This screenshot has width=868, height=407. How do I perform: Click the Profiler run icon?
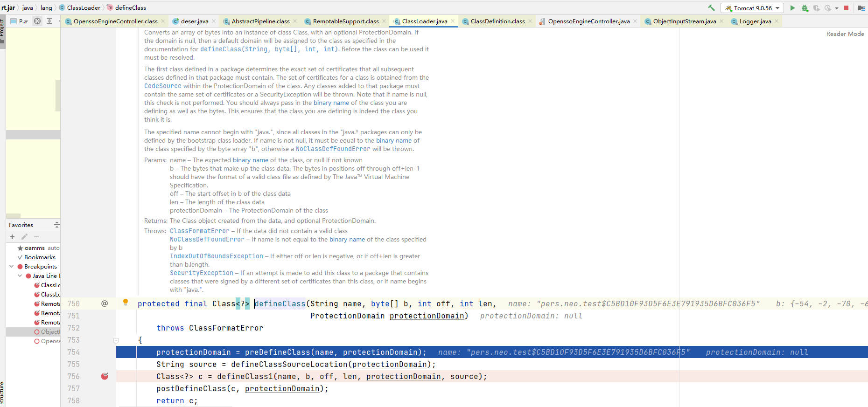tap(827, 8)
